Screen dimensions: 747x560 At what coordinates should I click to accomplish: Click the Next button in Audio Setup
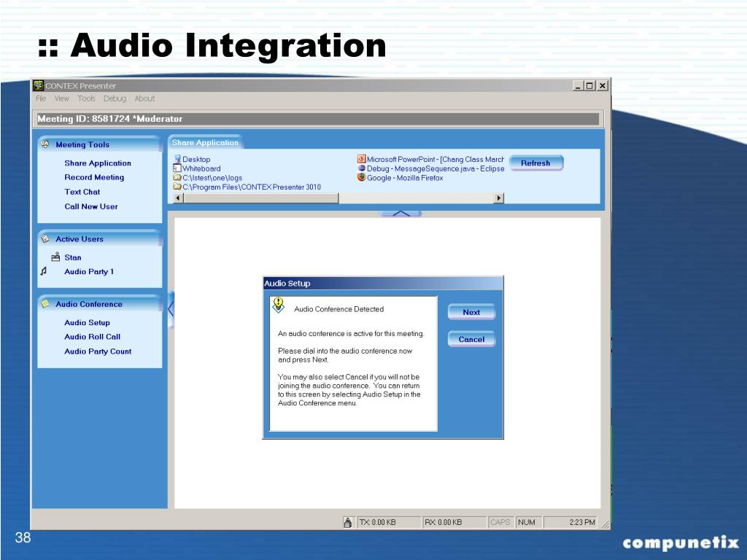pyautogui.click(x=471, y=312)
